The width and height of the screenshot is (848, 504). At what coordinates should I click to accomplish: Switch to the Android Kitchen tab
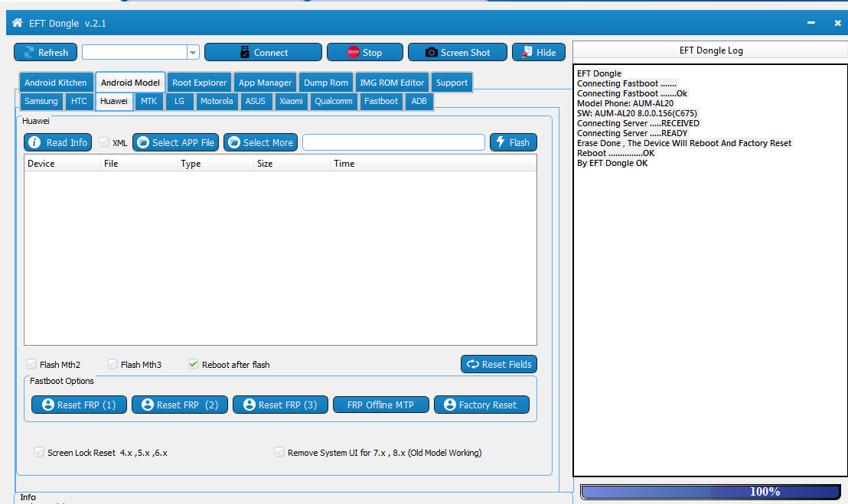pos(56,83)
